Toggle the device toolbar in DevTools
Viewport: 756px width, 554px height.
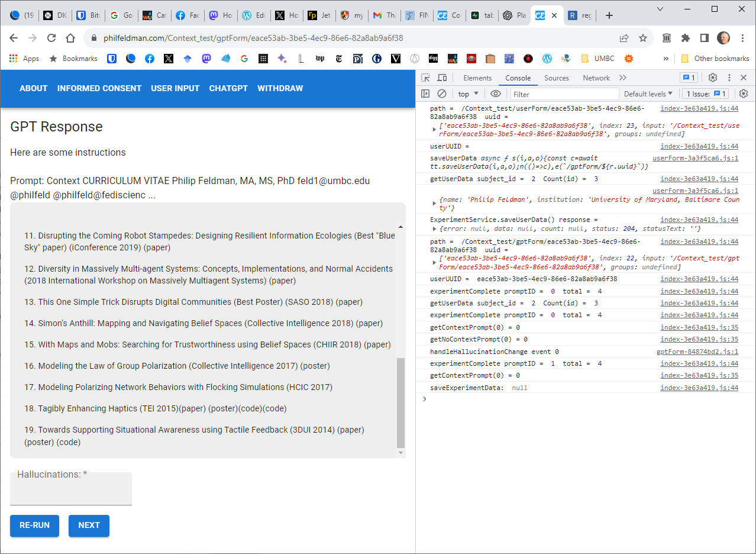(442, 78)
